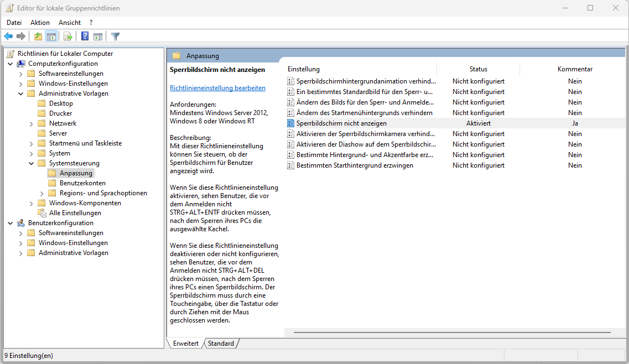The height and width of the screenshot is (364, 629).
Task: Click the horizontal scrollbar of settings list
Action: click(452, 332)
